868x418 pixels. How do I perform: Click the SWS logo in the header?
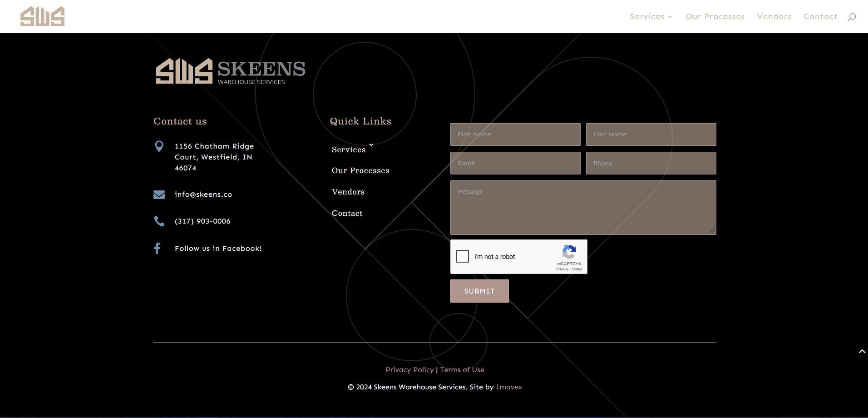pos(42,16)
